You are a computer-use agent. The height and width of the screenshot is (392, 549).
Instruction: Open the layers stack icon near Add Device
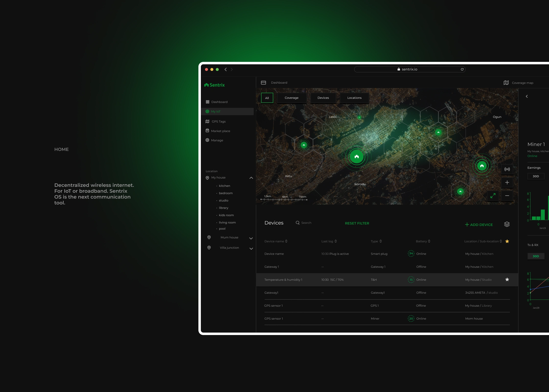pos(507,224)
